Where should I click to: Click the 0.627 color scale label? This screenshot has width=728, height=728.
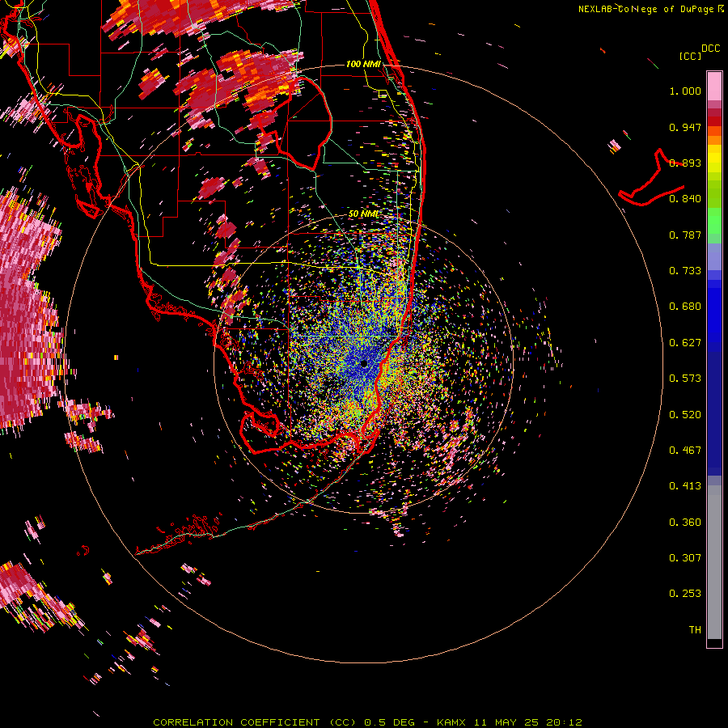pyautogui.click(x=685, y=343)
